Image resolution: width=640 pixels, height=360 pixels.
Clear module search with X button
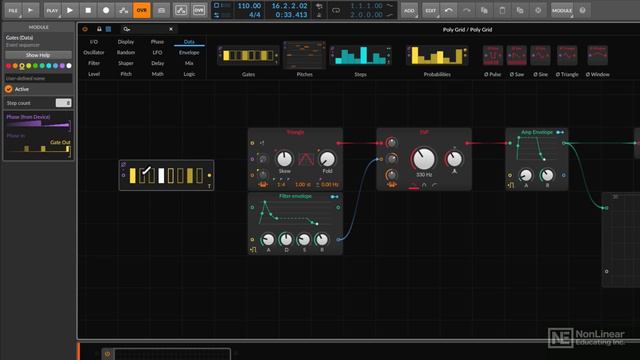(171, 29)
